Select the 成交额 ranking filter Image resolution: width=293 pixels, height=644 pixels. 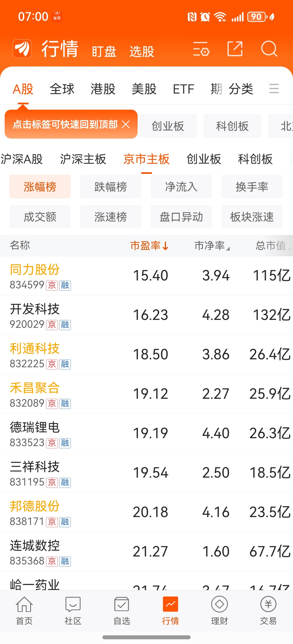coord(40,217)
